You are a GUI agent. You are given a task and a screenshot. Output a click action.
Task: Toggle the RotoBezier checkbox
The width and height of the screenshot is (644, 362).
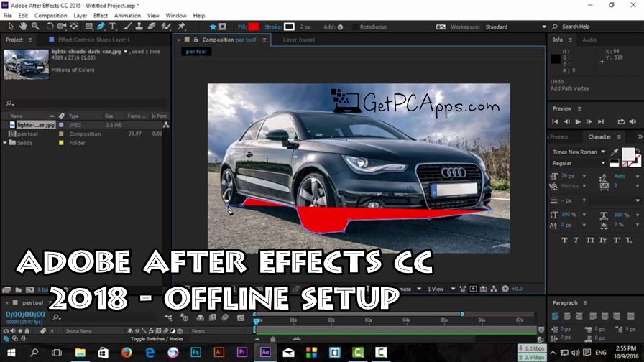point(355,27)
